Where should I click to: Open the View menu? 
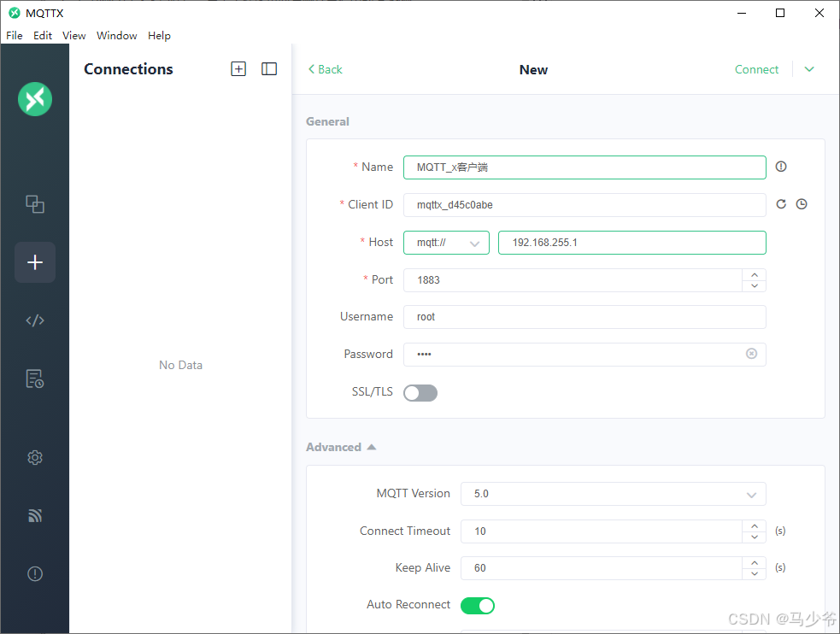[x=74, y=35]
